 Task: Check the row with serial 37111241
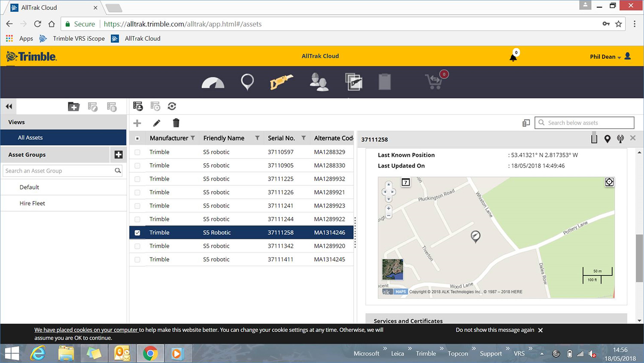[137, 206]
